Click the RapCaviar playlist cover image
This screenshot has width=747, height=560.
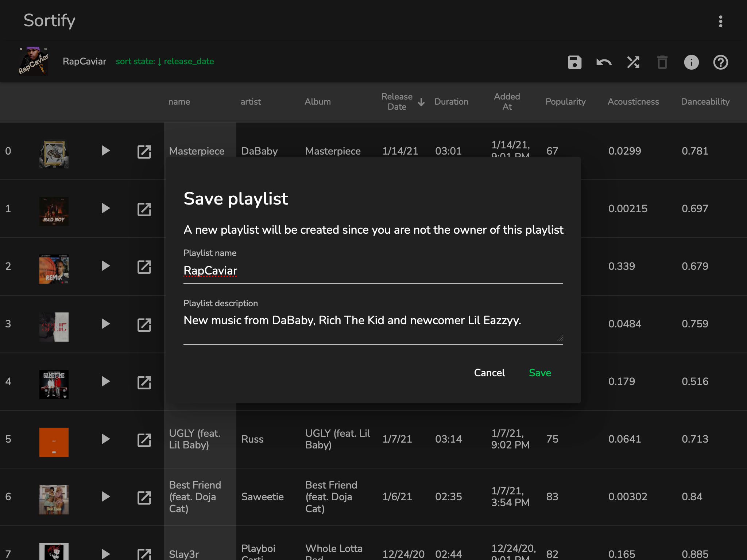33,61
